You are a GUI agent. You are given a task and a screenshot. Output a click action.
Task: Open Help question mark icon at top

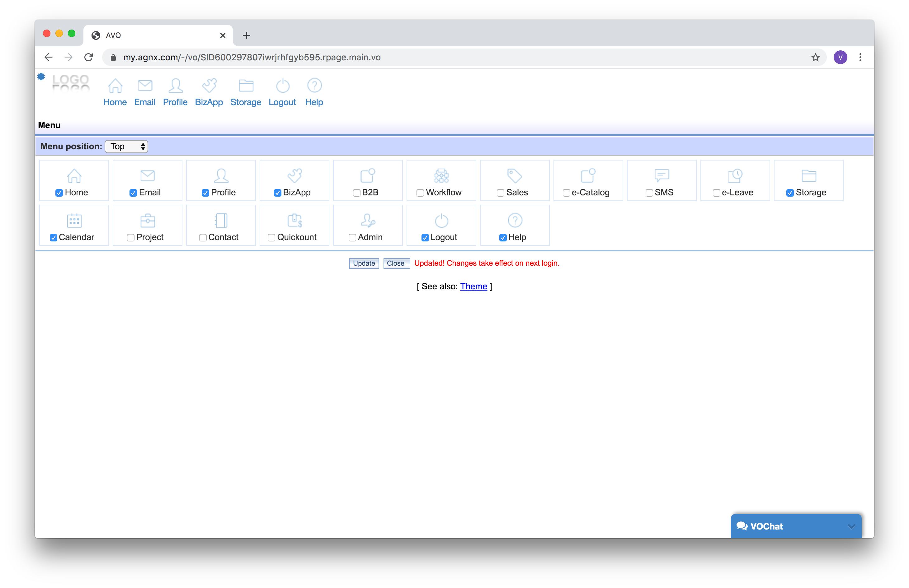pyautogui.click(x=314, y=86)
